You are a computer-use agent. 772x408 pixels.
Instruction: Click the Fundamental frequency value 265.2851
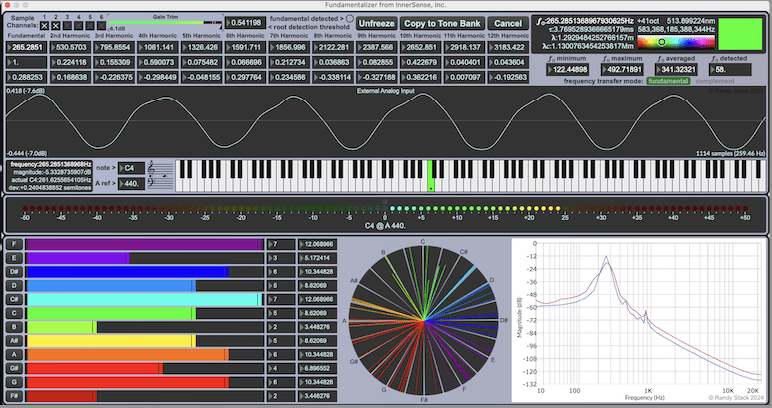coord(26,46)
